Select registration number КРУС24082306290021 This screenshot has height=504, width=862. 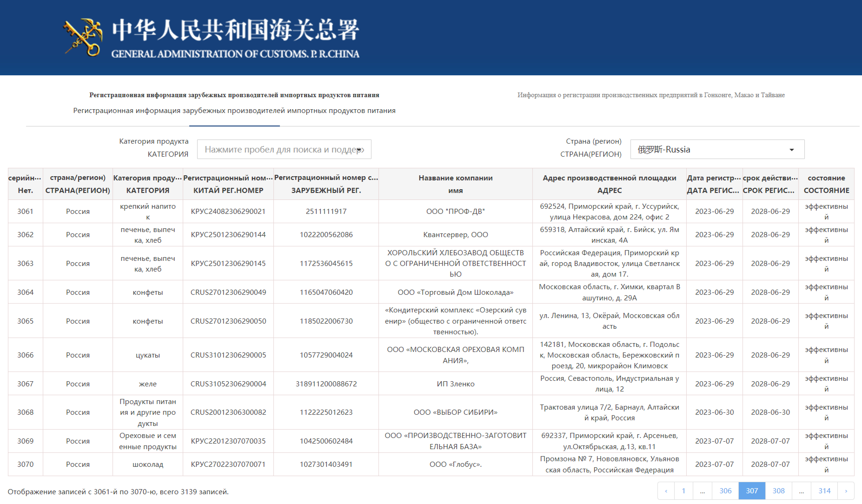click(228, 212)
